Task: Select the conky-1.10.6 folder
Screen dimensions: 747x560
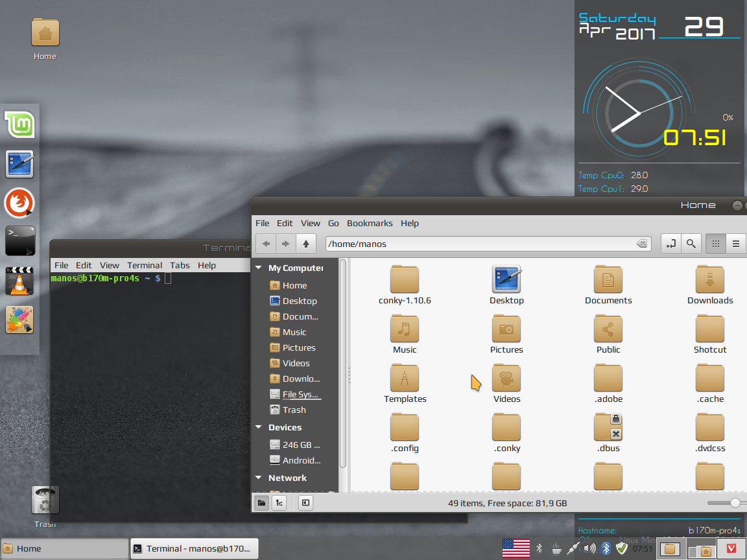Action: pyautogui.click(x=405, y=285)
